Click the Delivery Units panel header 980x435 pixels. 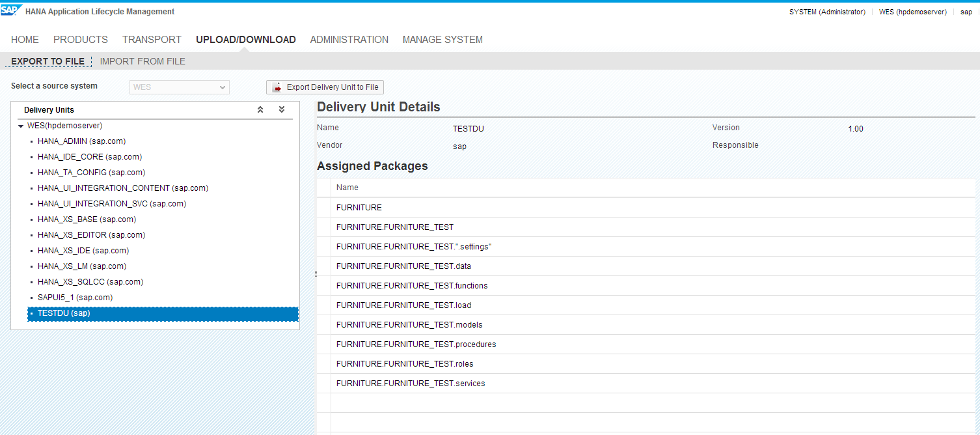(49, 110)
